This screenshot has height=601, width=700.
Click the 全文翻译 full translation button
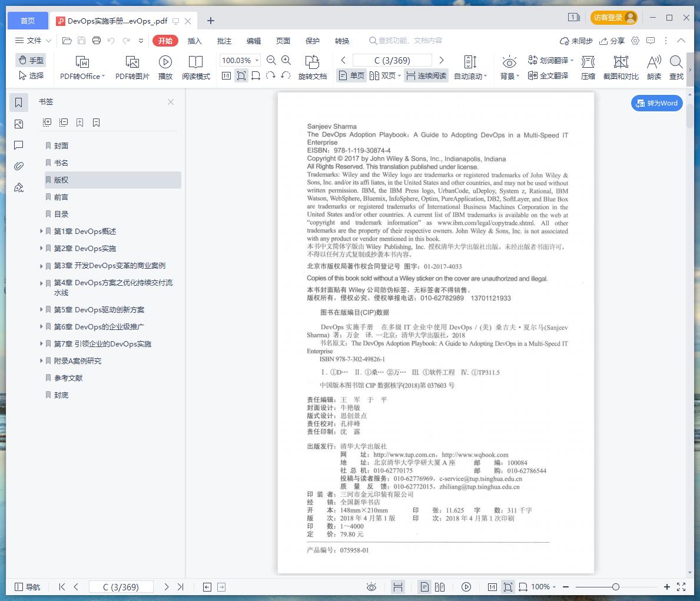click(548, 75)
